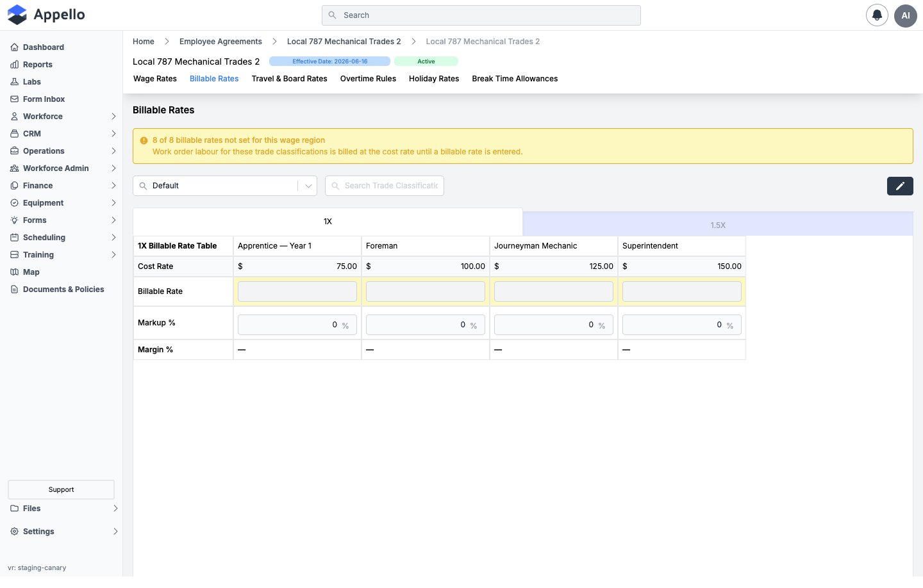The width and height of the screenshot is (923, 588).
Task: Open the Holiday Rates tab
Action: coord(434,79)
